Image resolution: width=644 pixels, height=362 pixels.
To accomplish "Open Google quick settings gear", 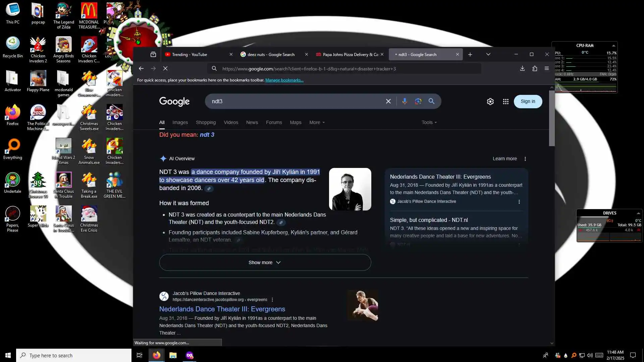I will point(490,102).
